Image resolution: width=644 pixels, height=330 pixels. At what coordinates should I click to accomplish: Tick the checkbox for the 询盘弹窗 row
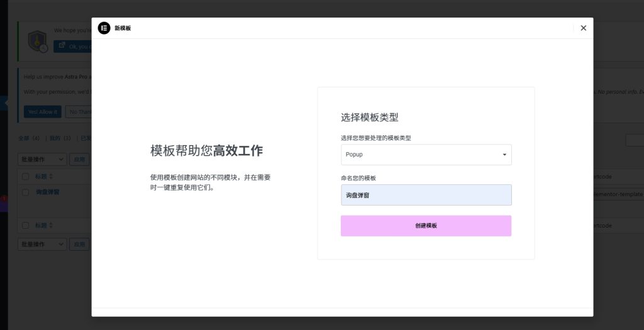point(25,192)
